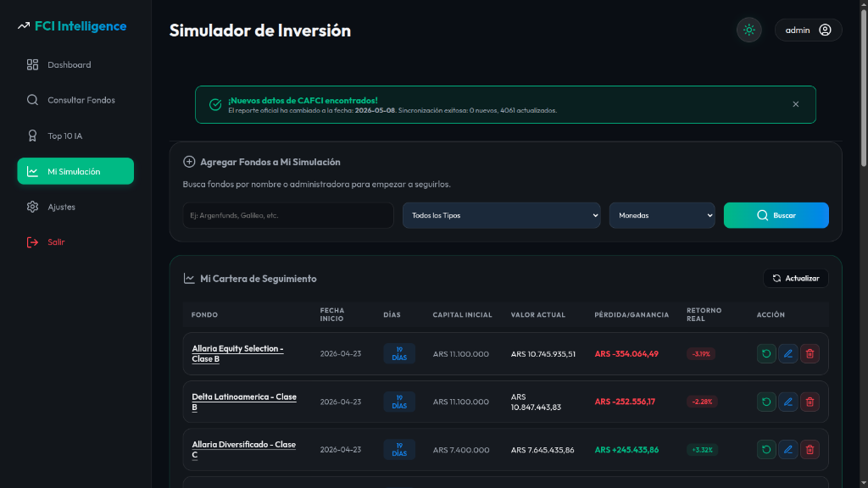Screen dimensions: 868x488
Task: Toggle the light/dark theme sun icon
Action: [x=749, y=30]
